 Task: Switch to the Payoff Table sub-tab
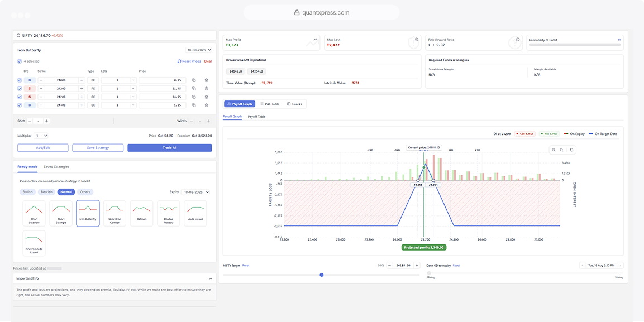256,117
